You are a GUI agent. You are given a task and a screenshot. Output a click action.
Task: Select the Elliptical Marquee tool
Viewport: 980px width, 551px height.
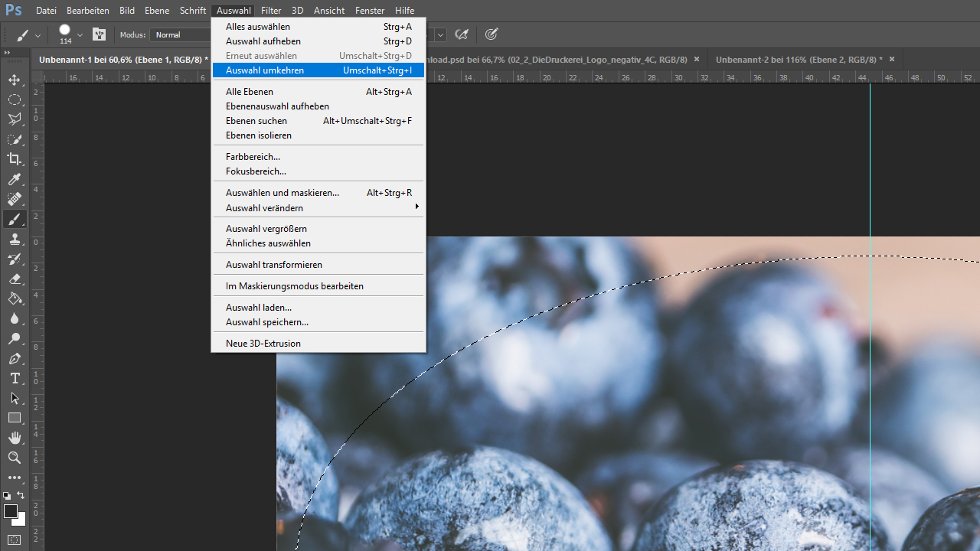(14, 99)
